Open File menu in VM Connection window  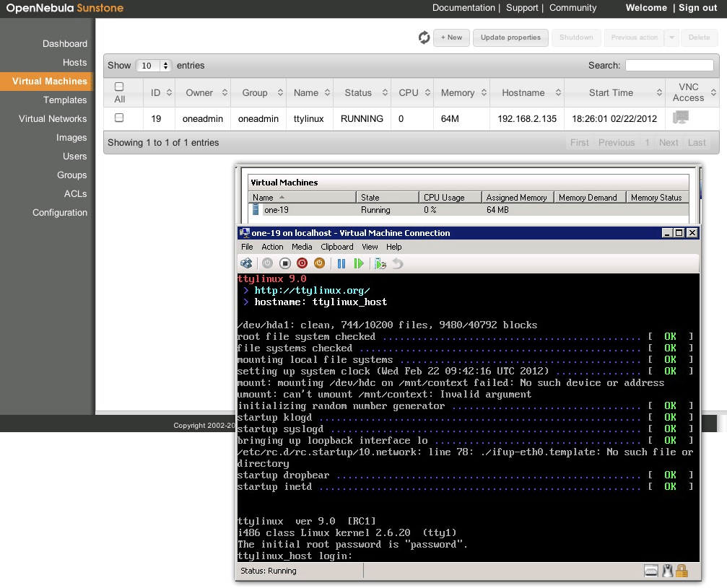point(247,247)
